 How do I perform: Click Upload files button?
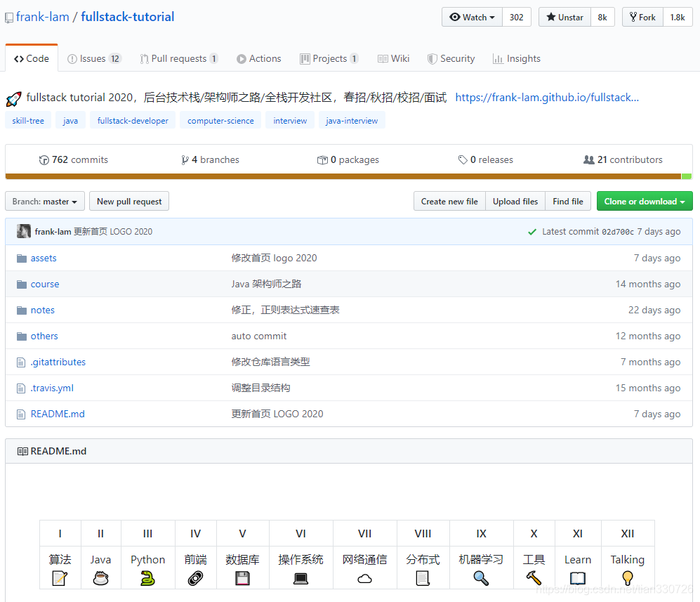[515, 202]
